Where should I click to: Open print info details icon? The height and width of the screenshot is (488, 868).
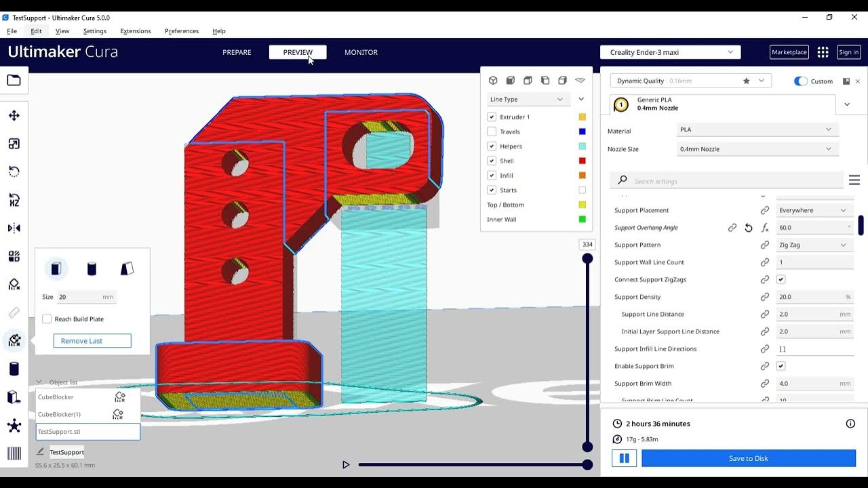coord(850,424)
